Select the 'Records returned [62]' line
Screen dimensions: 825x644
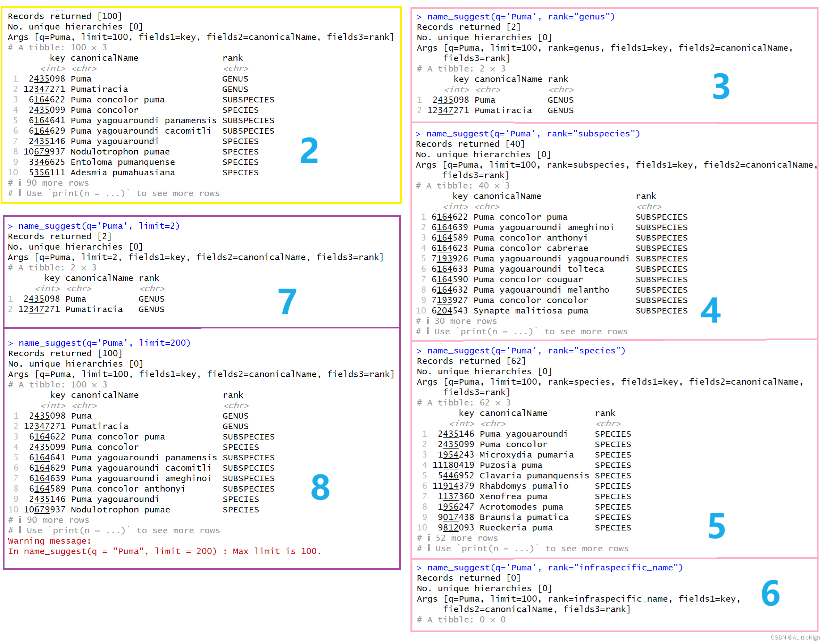471,361
